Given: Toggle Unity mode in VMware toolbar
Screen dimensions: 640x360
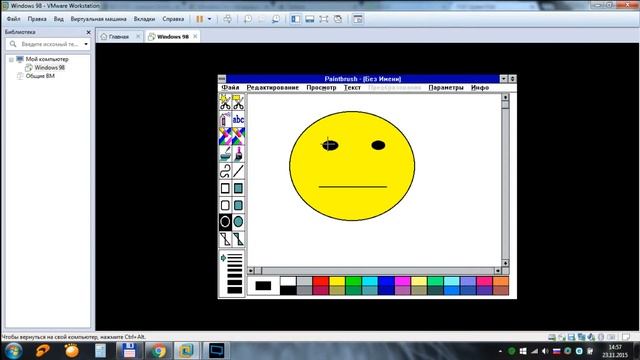Looking at the screenshot, I should [x=338, y=19].
